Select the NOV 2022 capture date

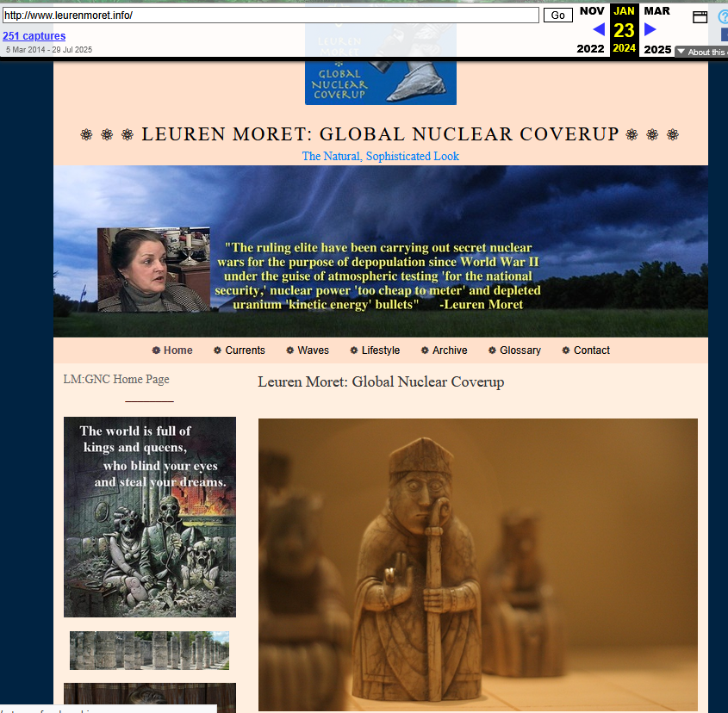tap(591, 11)
